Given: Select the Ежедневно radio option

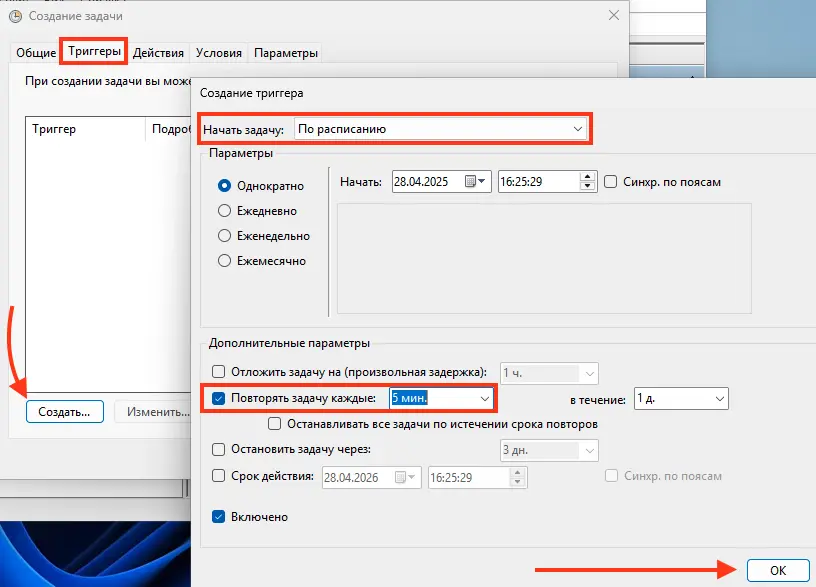Looking at the screenshot, I should tap(224, 211).
